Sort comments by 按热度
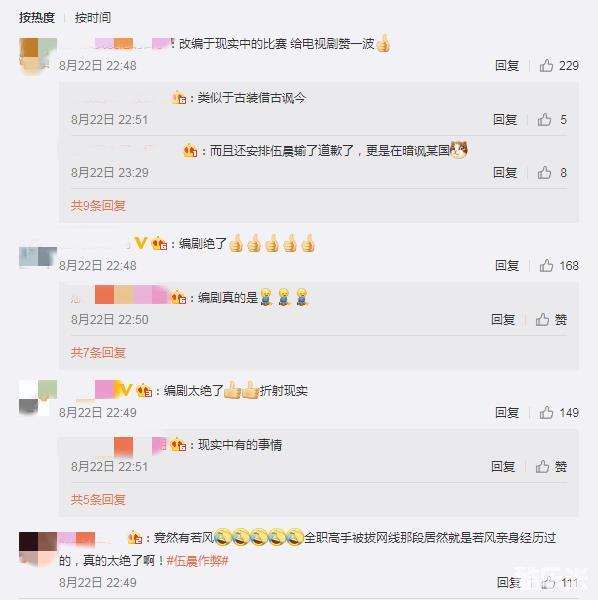Viewport: 598px width, 600px height. tap(37, 18)
